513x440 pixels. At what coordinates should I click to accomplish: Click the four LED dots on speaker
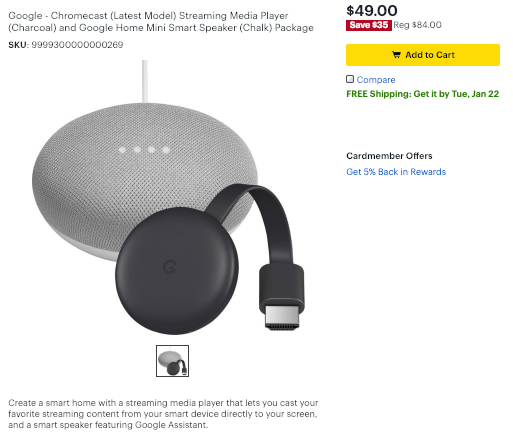144,150
